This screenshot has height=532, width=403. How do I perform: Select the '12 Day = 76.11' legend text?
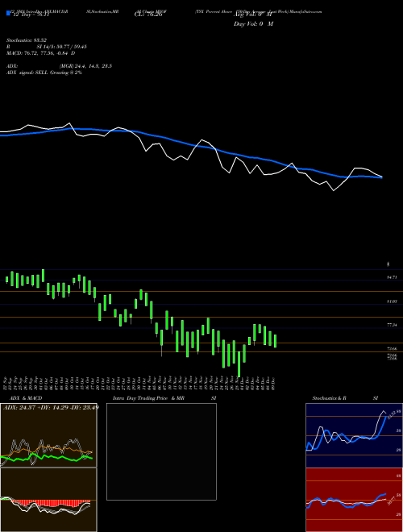point(31,15)
